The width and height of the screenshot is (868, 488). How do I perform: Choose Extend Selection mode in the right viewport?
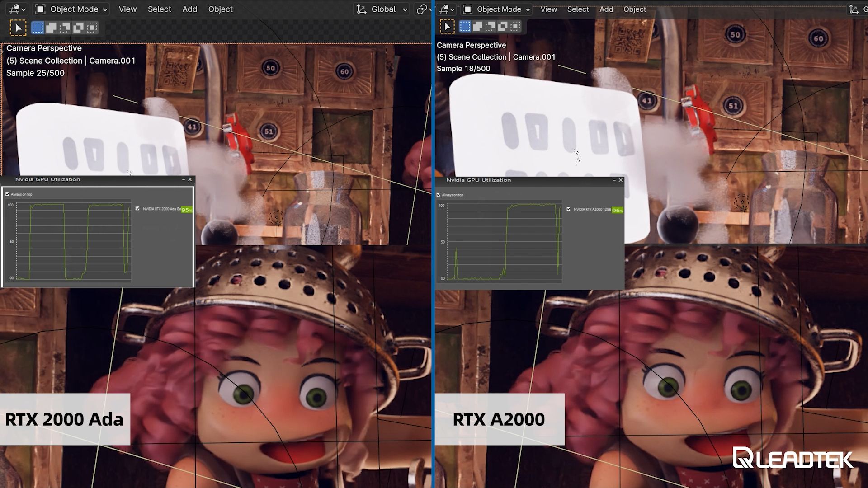(477, 27)
